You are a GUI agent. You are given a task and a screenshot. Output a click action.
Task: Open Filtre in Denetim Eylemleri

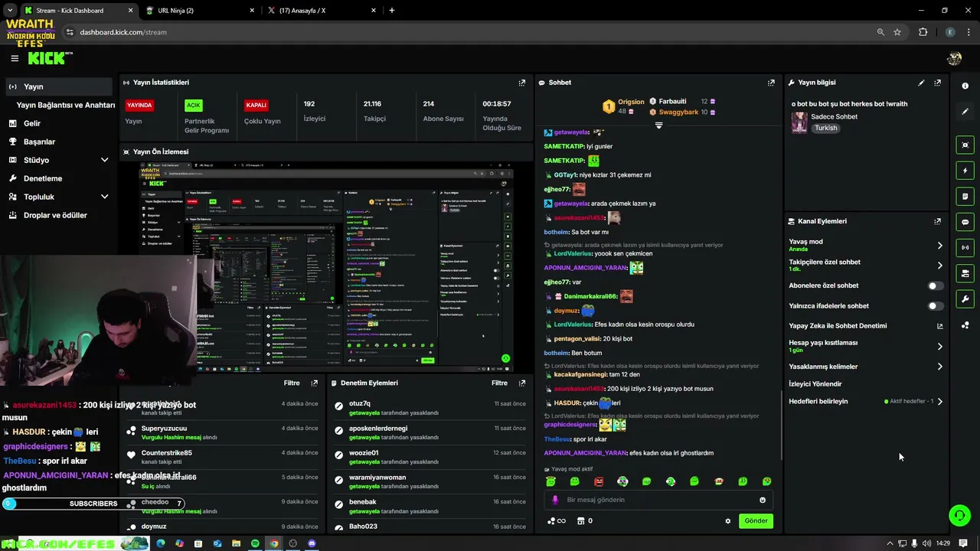point(500,383)
